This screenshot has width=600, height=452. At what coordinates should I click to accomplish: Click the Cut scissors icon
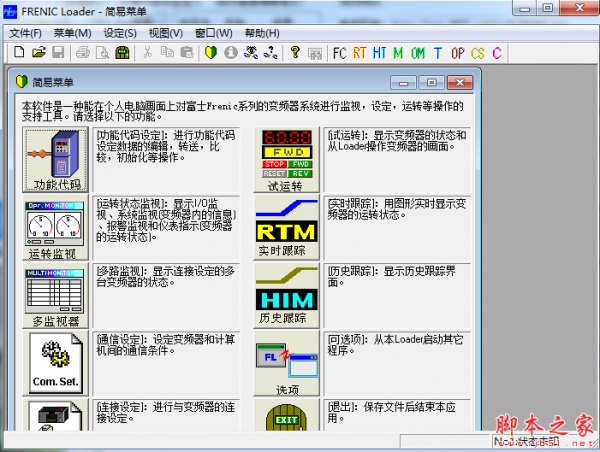click(x=147, y=52)
